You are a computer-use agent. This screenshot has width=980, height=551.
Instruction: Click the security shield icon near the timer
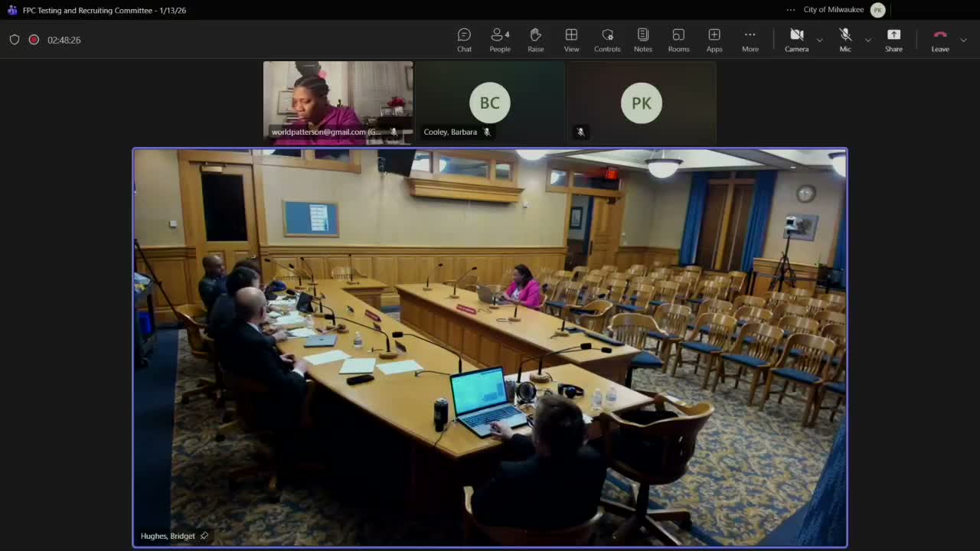[15, 39]
